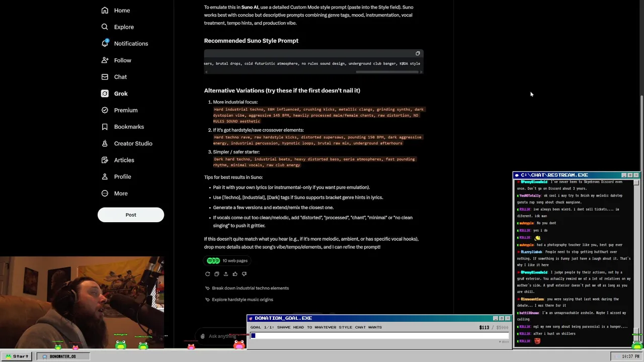Open Home from the sidebar house icon
This screenshot has width=644, height=362.
click(x=105, y=10)
